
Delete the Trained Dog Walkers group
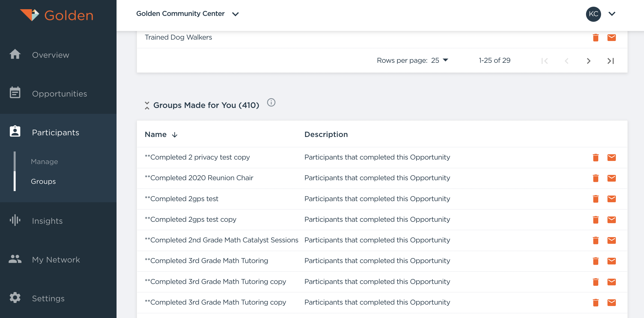tap(595, 37)
